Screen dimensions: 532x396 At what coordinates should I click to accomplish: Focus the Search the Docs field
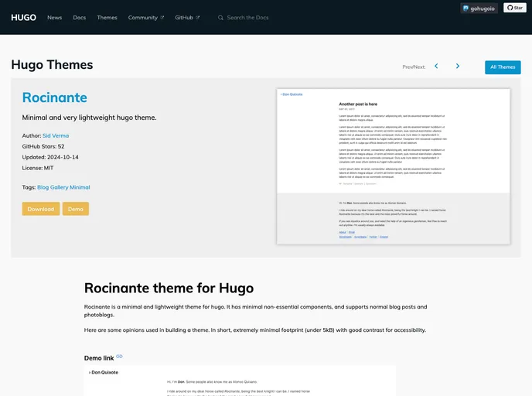point(247,17)
